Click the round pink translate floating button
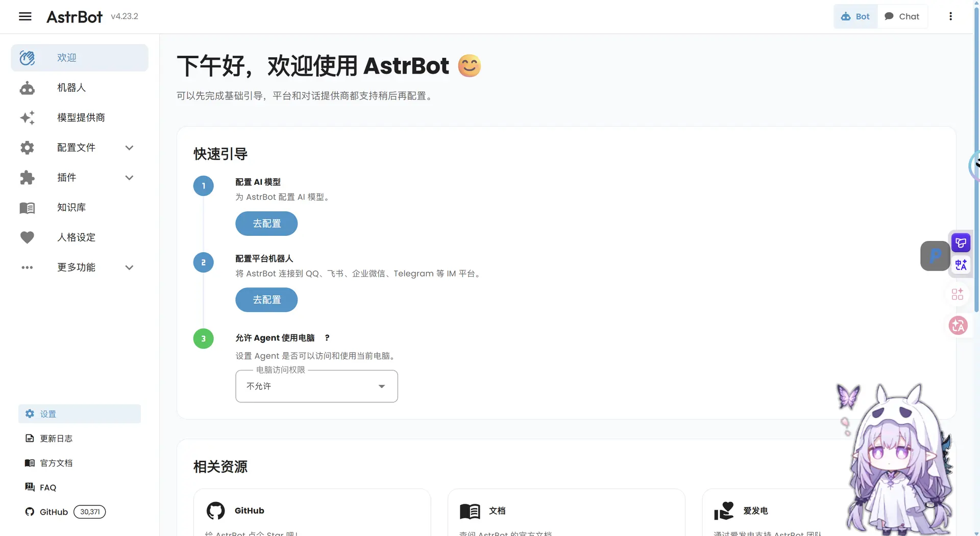This screenshot has width=980, height=536. pos(958,325)
